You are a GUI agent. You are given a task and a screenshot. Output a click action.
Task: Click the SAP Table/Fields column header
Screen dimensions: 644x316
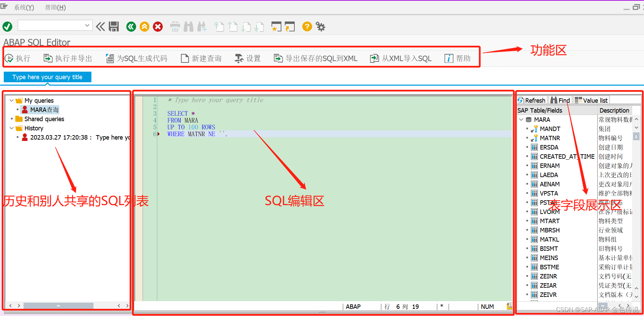pyautogui.click(x=557, y=110)
